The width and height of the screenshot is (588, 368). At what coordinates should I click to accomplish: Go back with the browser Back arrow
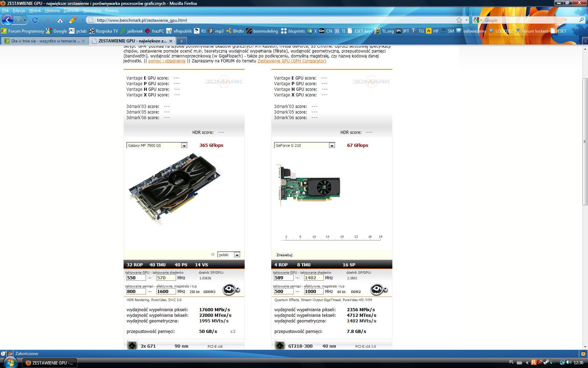8,20
